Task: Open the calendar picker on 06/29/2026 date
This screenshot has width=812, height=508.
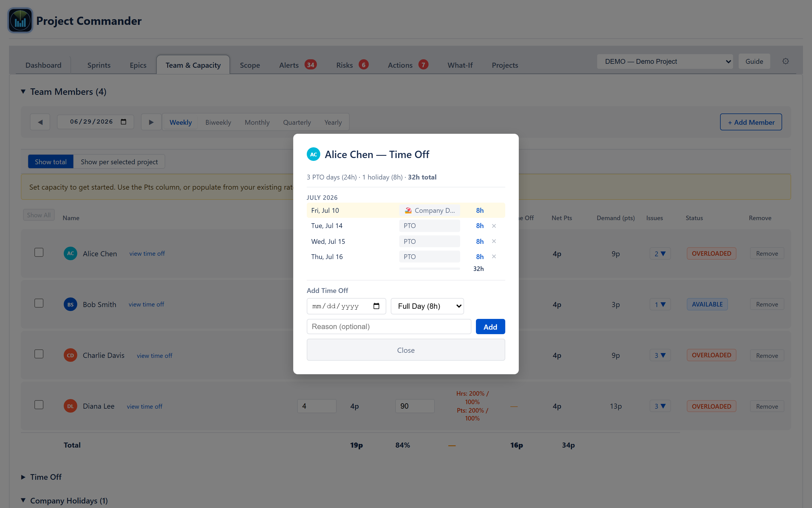Action: coord(123,122)
